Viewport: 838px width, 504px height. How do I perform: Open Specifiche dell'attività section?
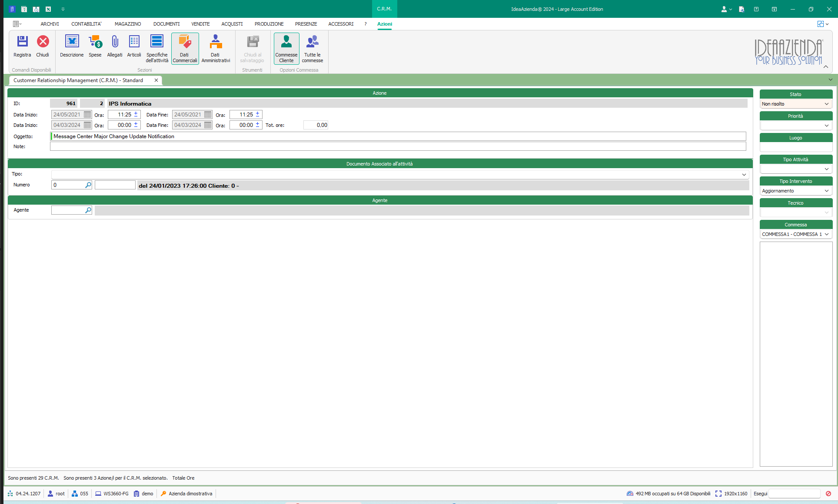coord(157,49)
